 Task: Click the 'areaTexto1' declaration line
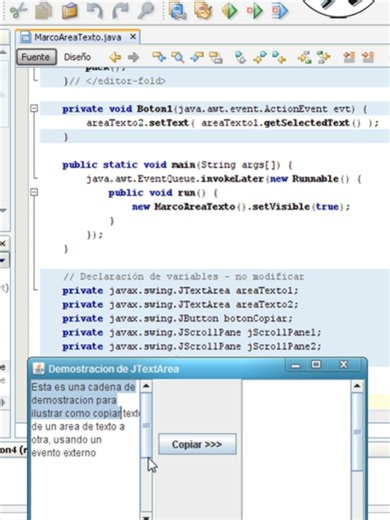[x=180, y=290]
